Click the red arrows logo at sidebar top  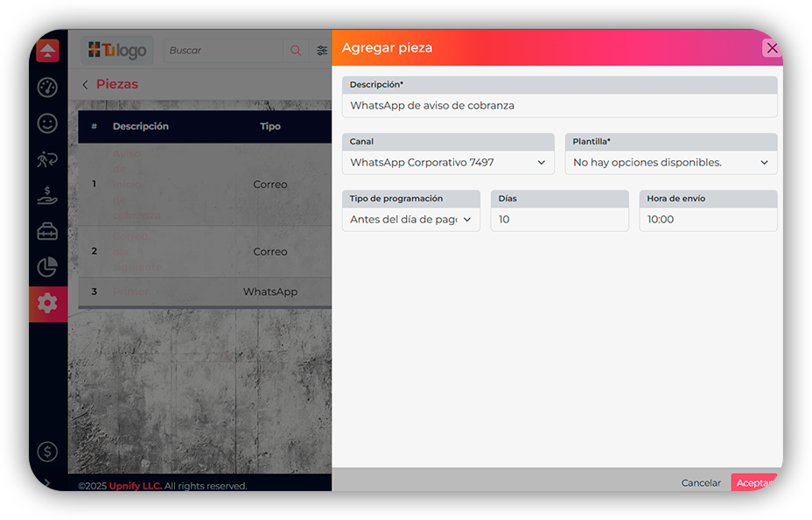click(47, 50)
